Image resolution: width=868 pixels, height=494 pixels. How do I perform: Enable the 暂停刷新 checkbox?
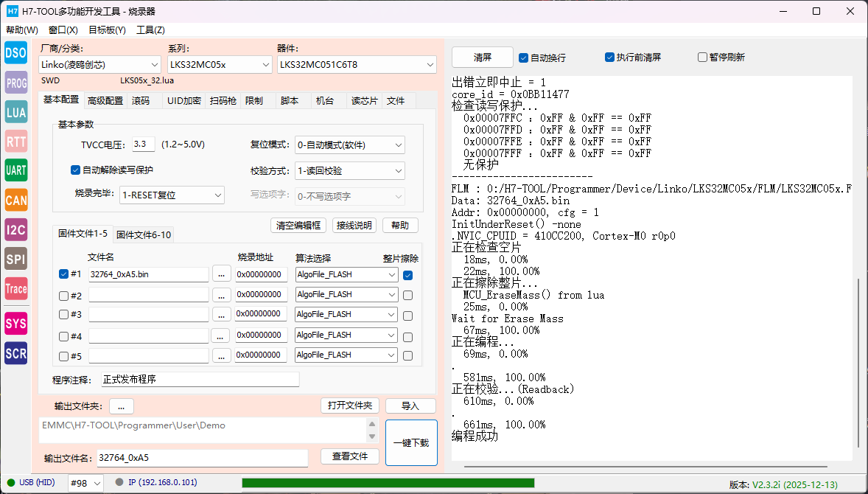pos(702,58)
